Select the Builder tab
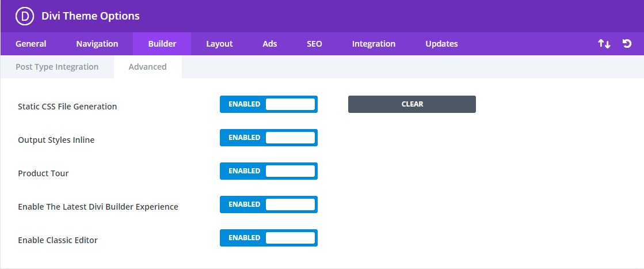The width and height of the screenshot is (644, 269). coord(162,44)
